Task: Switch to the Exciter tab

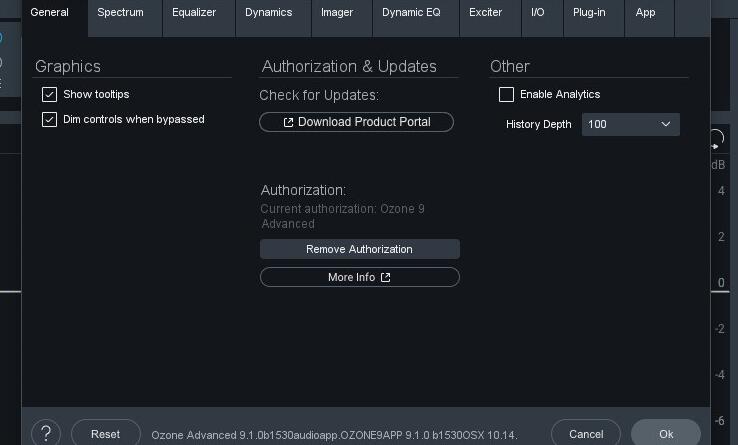Action: (486, 13)
